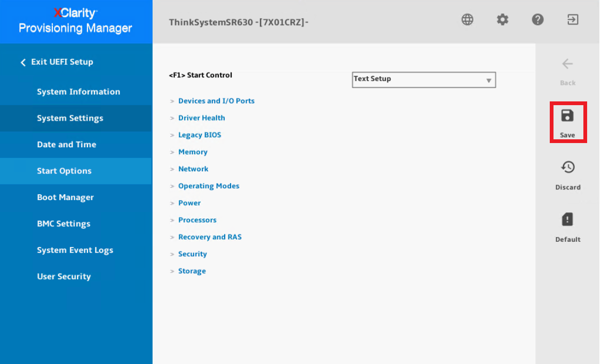Open the help question mark icon
This screenshot has width=601, height=364.
pyautogui.click(x=537, y=20)
